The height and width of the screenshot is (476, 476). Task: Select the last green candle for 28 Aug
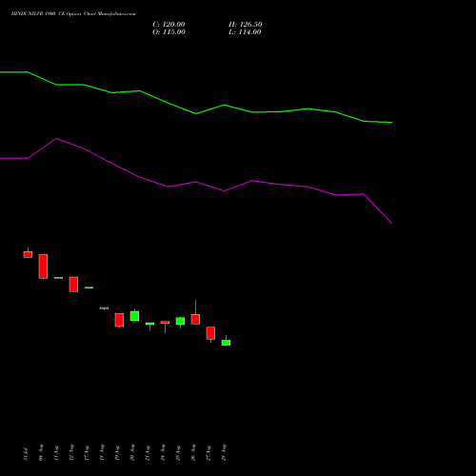(x=226, y=343)
